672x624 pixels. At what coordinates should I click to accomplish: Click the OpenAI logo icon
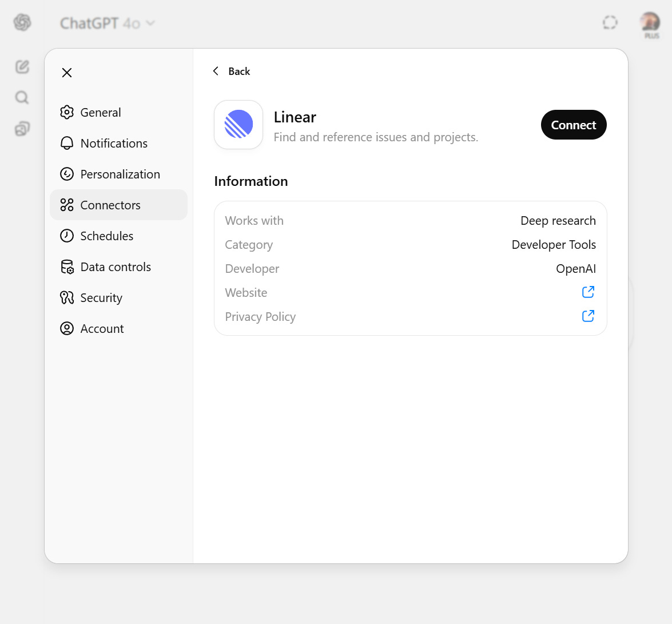tap(22, 22)
